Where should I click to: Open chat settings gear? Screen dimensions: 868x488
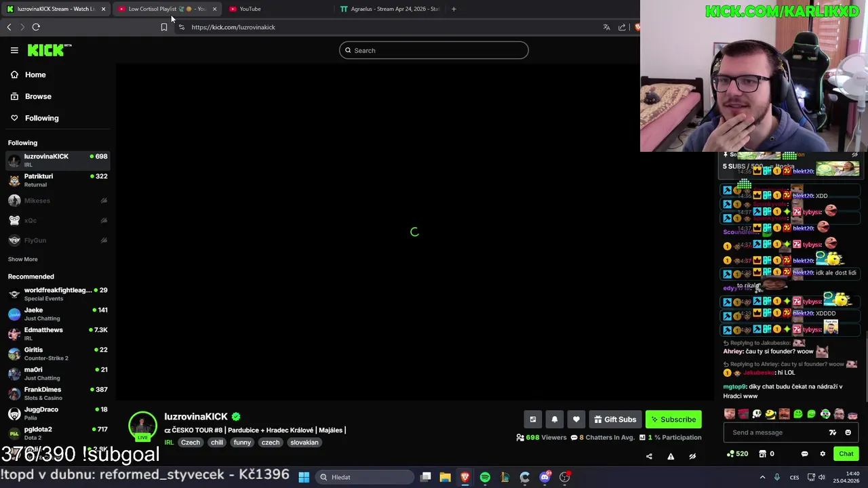point(823,454)
